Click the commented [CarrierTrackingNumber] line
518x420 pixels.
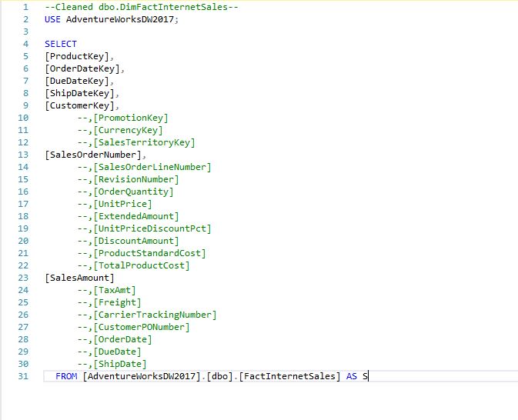coord(147,315)
